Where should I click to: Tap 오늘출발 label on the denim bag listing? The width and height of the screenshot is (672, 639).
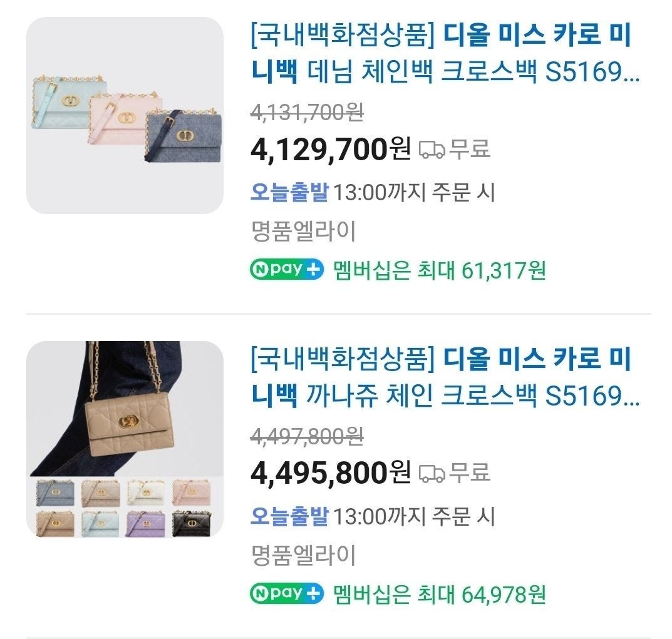point(289,192)
